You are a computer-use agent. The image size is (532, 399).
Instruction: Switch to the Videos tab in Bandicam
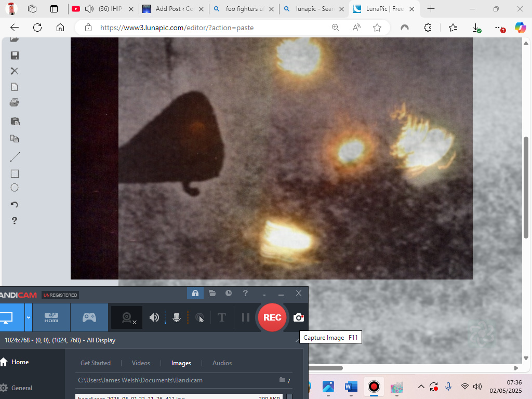click(x=141, y=363)
